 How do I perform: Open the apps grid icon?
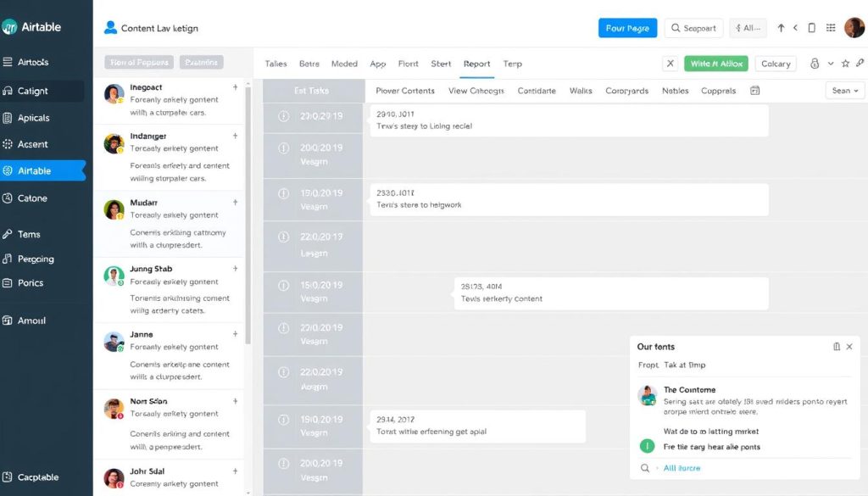click(831, 28)
